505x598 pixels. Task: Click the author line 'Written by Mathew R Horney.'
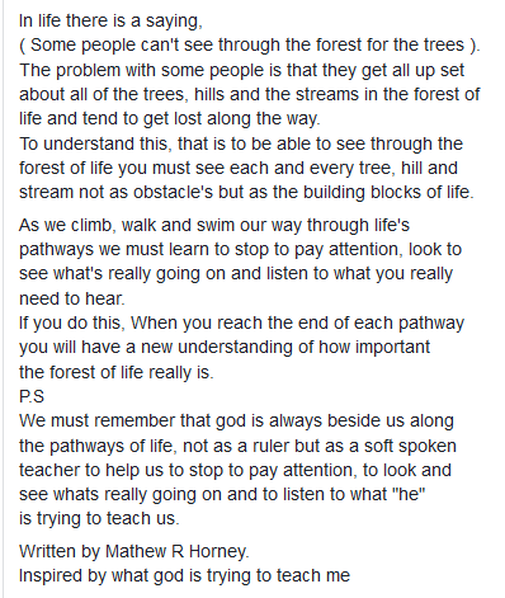[134, 552]
